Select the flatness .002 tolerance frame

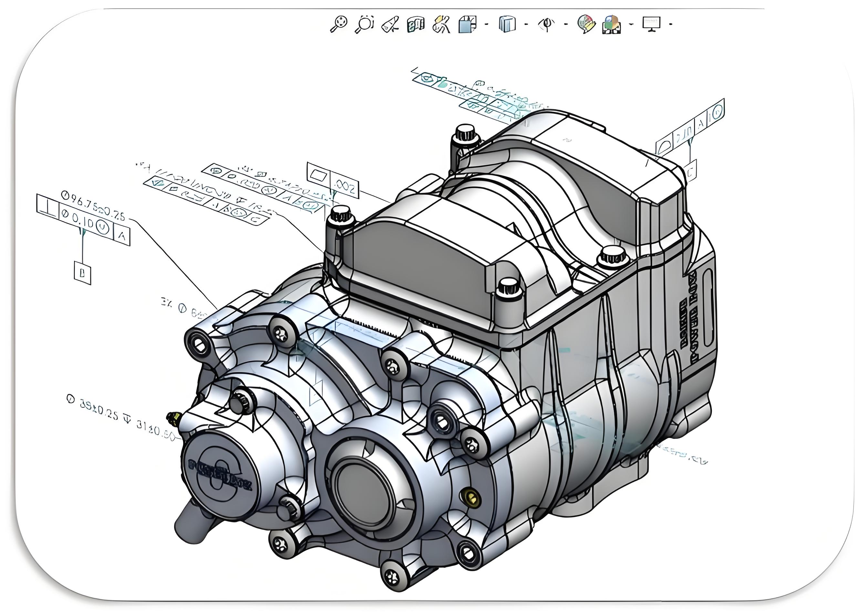(332, 180)
